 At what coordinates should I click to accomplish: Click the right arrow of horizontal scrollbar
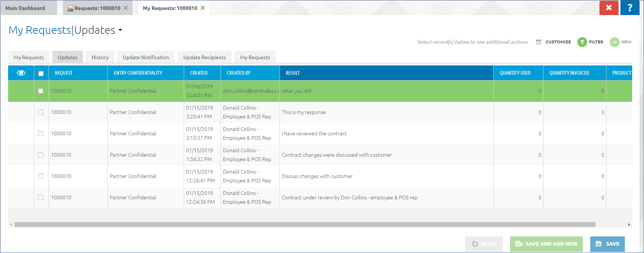(x=629, y=224)
